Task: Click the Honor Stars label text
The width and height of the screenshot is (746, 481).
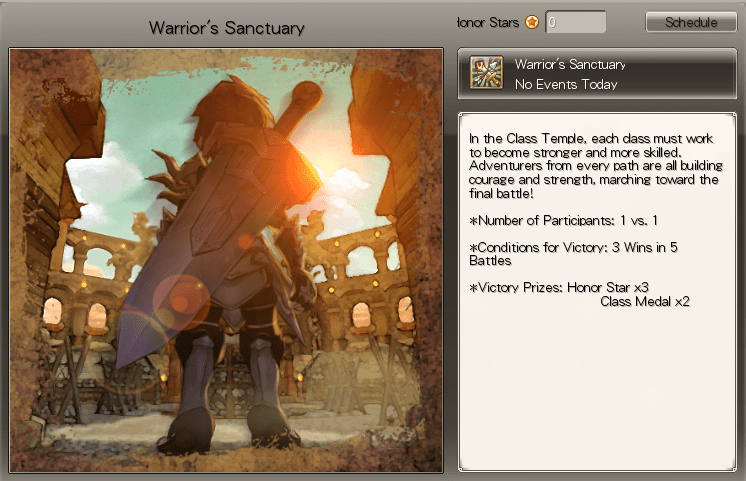Action: coord(488,22)
